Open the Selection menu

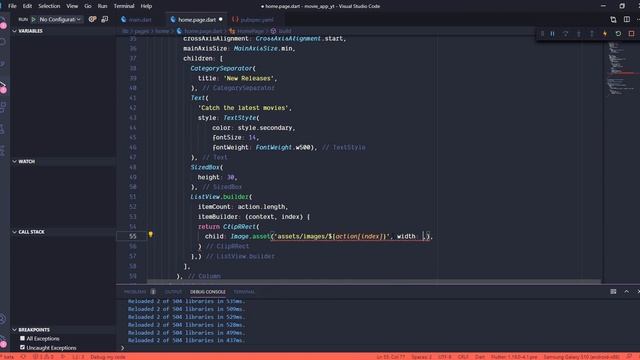[x=49, y=6]
